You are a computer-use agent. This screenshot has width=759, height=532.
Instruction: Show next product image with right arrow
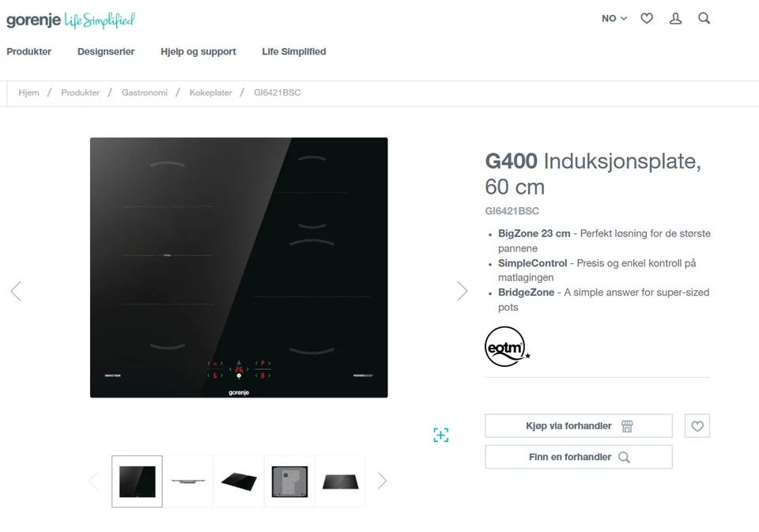click(x=463, y=291)
